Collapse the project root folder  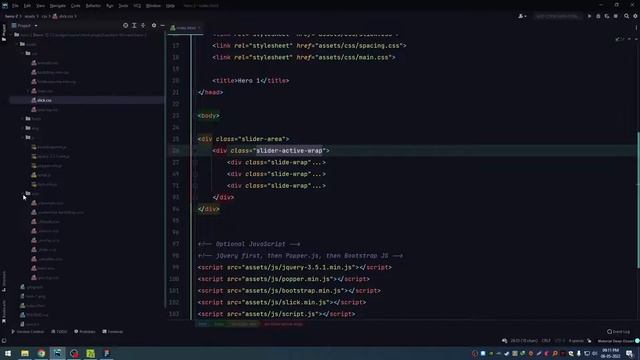[11, 35]
